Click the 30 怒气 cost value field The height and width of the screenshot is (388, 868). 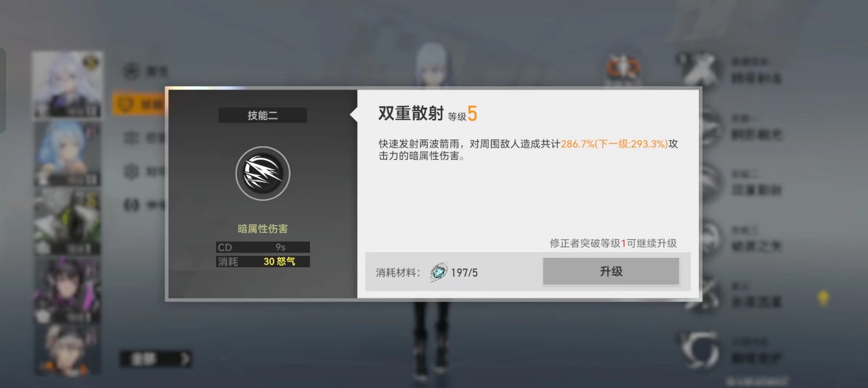279,262
